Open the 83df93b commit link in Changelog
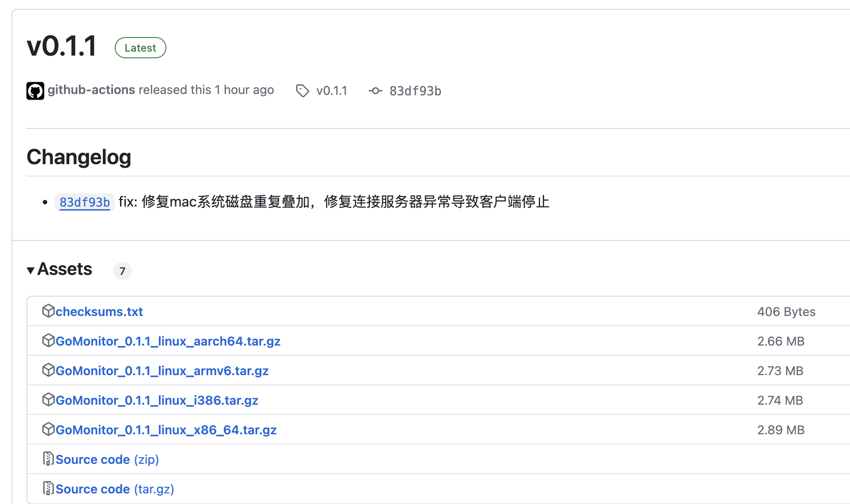Image resolution: width=850 pixels, height=504 pixels. point(85,202)
